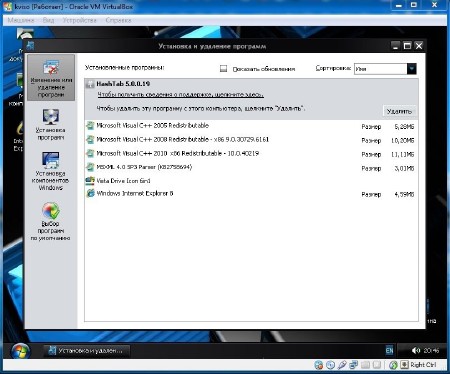This screenshot has height=374, width=450.
Task: Click the Right Ctrl host key label
Action: [423, 365]
